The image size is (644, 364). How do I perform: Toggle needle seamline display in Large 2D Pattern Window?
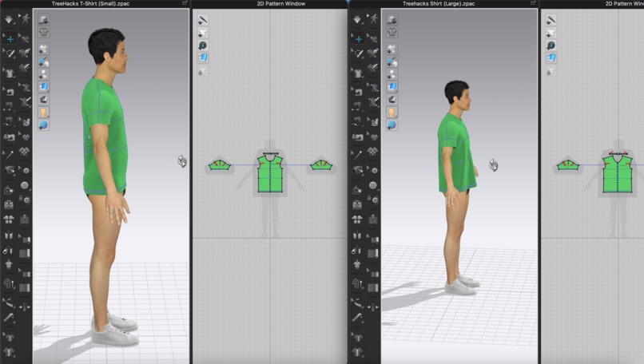[x=551, y=20]
